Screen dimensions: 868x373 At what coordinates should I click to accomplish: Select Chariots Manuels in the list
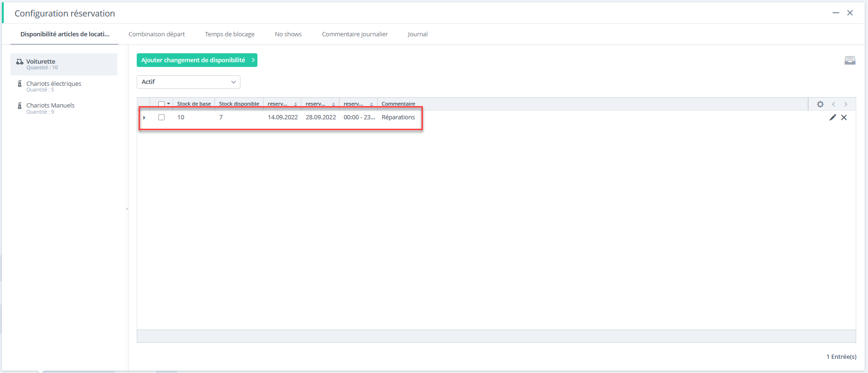coord(64,108)
